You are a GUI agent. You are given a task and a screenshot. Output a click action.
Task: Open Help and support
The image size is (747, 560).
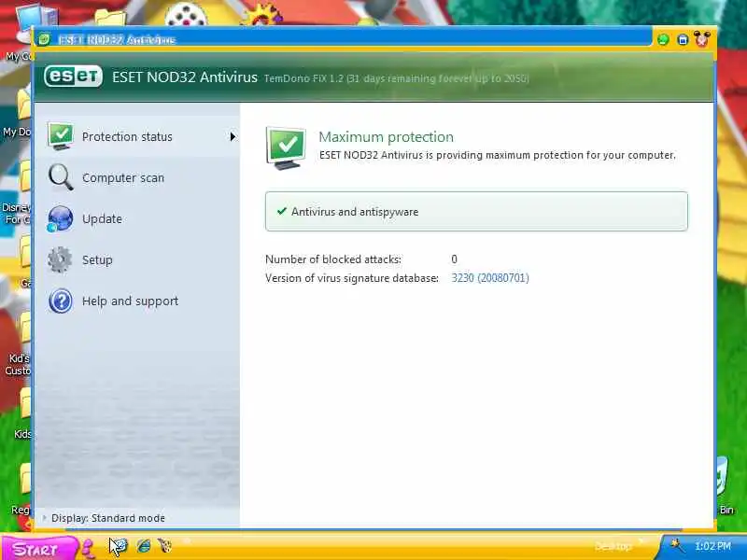click(130, 301)
